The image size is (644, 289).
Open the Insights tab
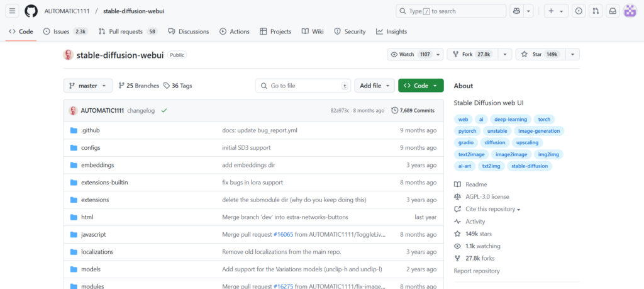point(391,31)
